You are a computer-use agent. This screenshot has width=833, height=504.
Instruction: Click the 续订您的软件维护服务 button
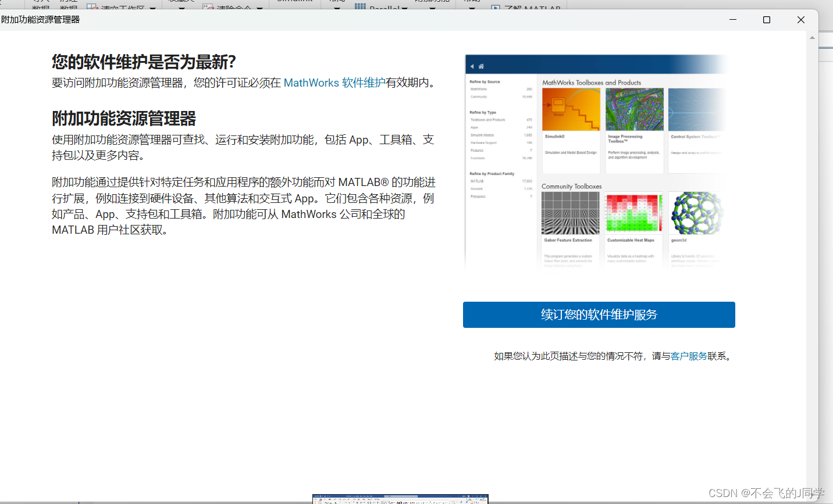[599, 314]
